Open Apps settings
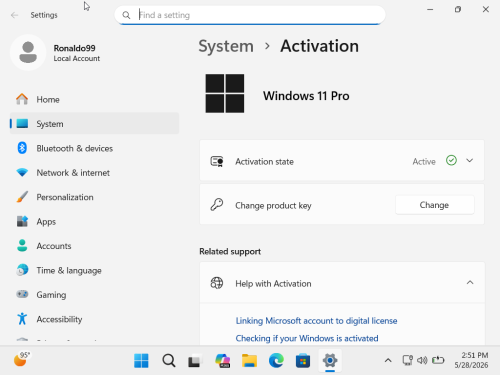500x375 pixels. 94,221
